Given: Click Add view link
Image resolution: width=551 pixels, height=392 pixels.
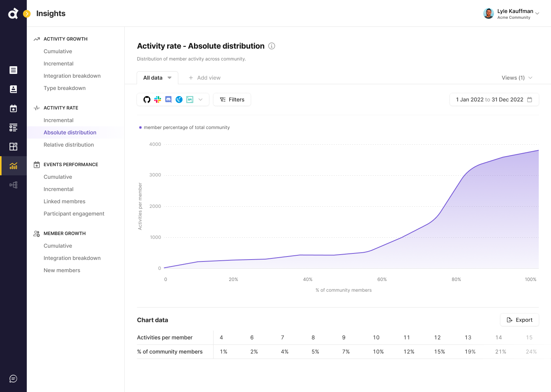Looking at the screenshot, I should (205, 78).
